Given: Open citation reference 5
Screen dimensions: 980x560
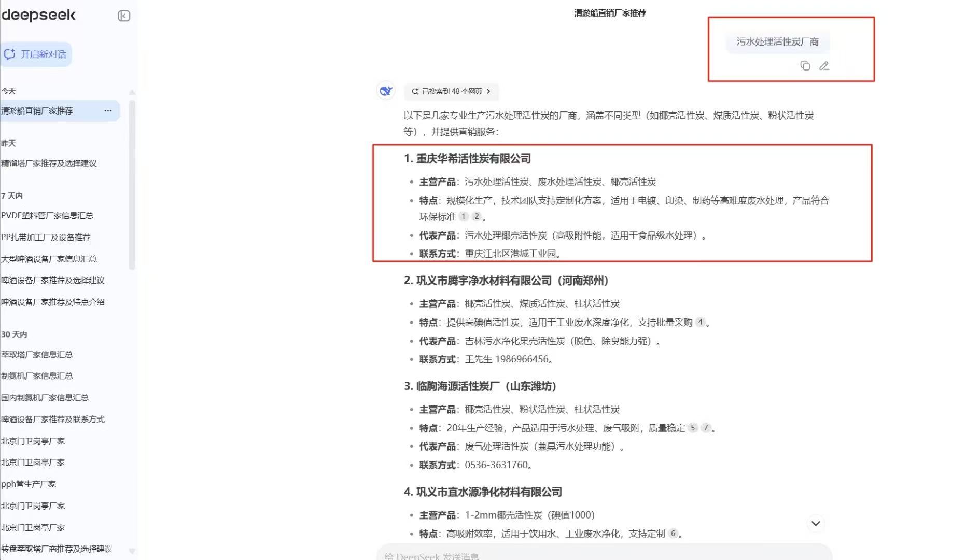Looking at the screenshot, I should (x=693, y=428).
